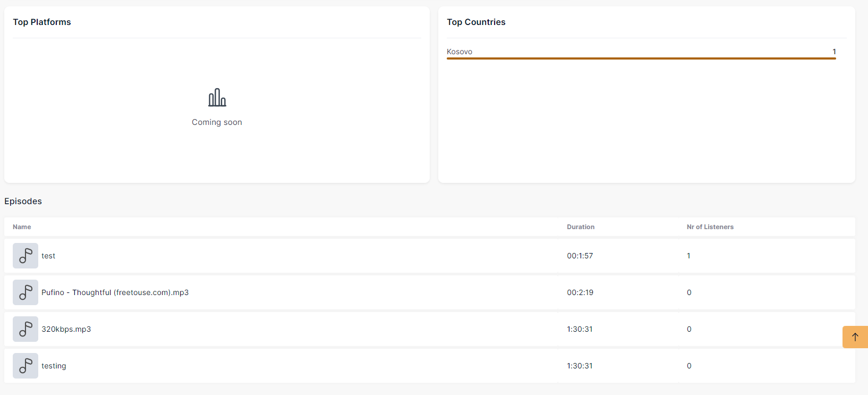This screenshot has width=868, height=395.
Task: Click the music note icon for testing episode
Action: [25, 366]
